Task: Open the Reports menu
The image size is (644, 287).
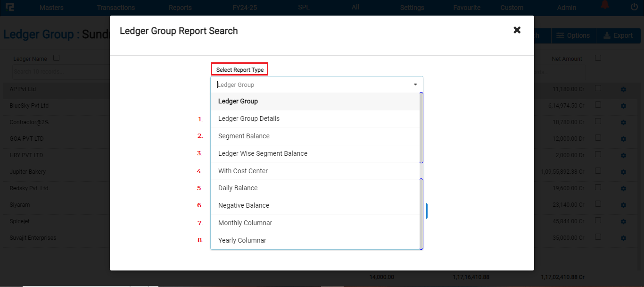Action: pos(180,8)
